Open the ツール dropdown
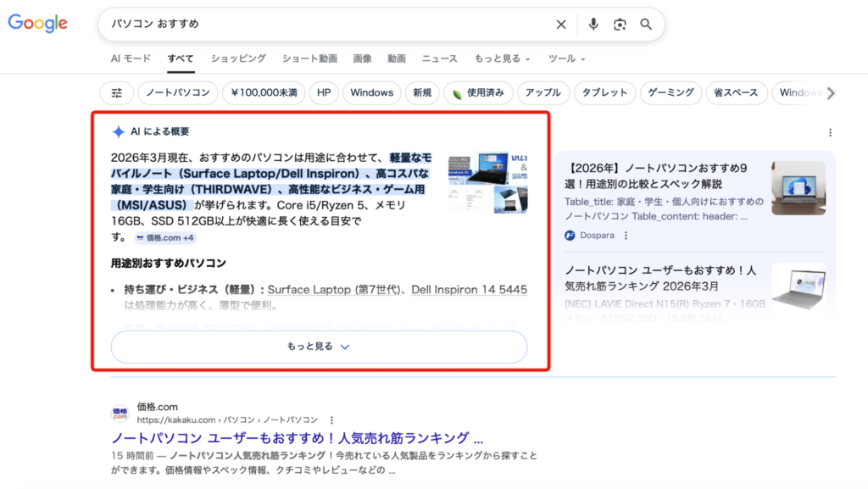Viewport: 868px width, 489px height. (x=566, y=58)
